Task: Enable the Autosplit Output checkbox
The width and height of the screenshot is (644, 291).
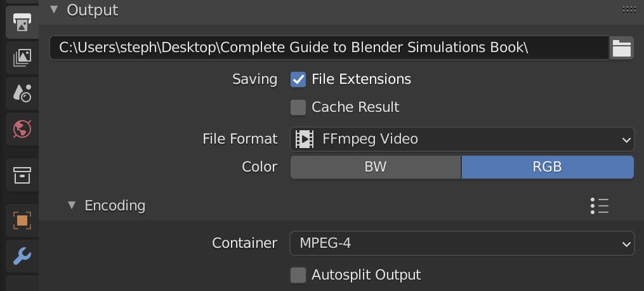Action: [298, 275]
